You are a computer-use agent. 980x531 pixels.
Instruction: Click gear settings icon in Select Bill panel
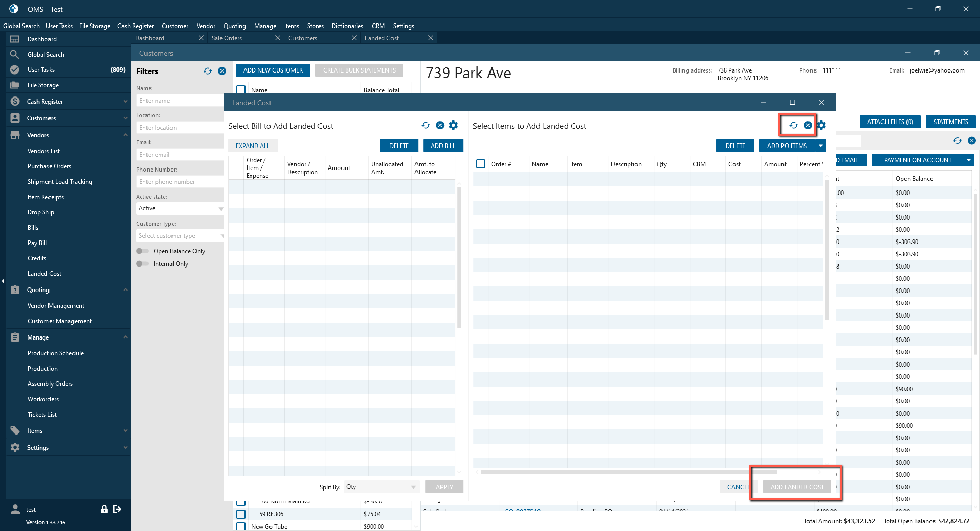[453, 126]
